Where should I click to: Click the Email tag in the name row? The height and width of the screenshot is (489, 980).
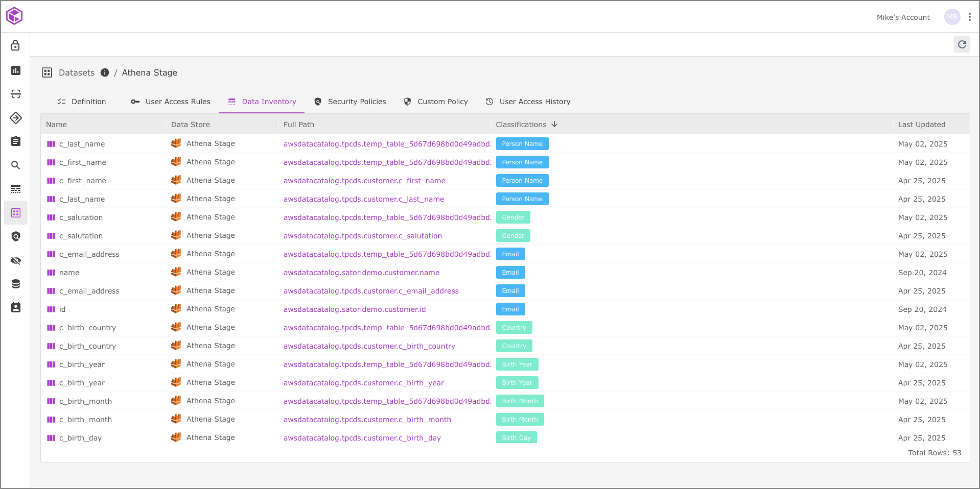point(510,273)
